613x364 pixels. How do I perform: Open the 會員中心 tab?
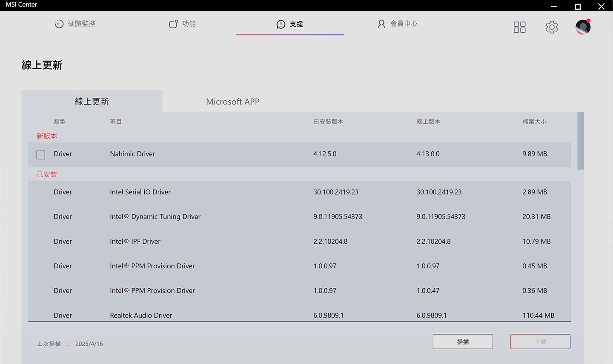click(x=398, y=24)
